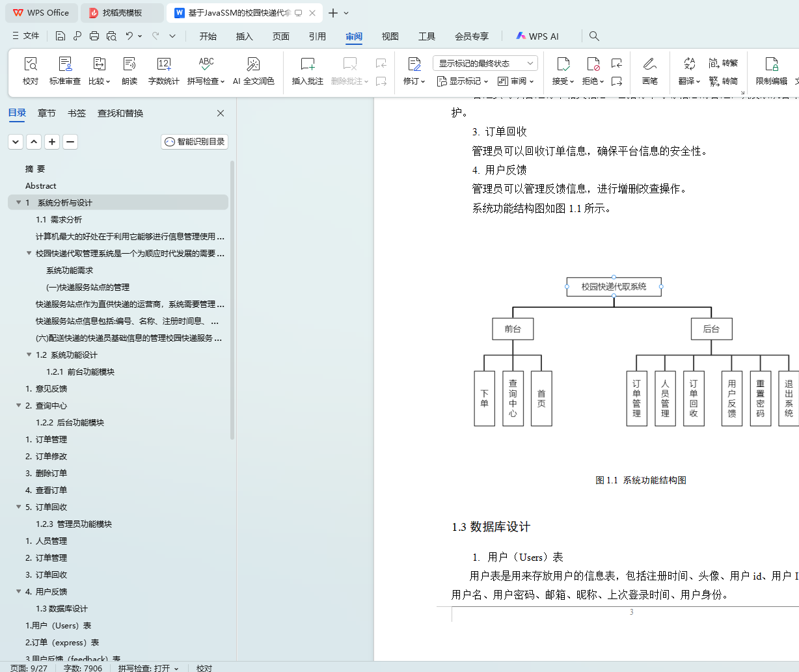
Task: Switch to the 插入 ribbon tab
Action: pos(245,36)
